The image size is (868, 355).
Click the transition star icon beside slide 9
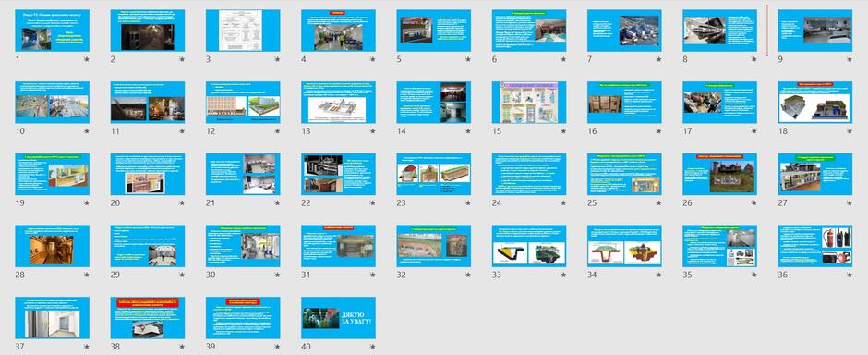click(x=850, y=59)
